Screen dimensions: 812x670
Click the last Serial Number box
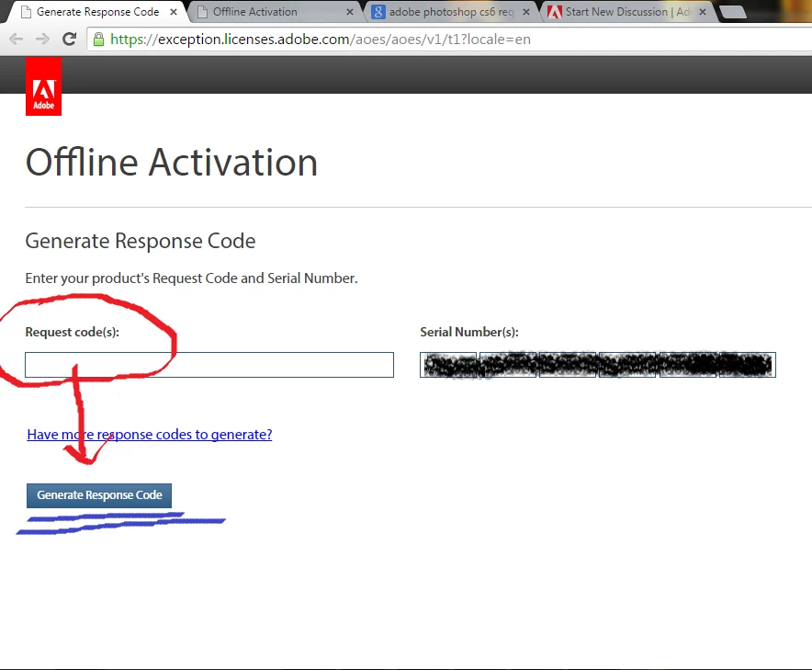coord(748,365)
